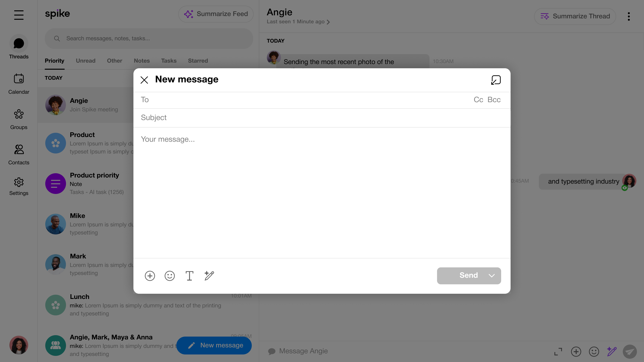This screenshot has height=362, width=644.
Task: Click the AI magic pen icon in composer
Action: 209,276
